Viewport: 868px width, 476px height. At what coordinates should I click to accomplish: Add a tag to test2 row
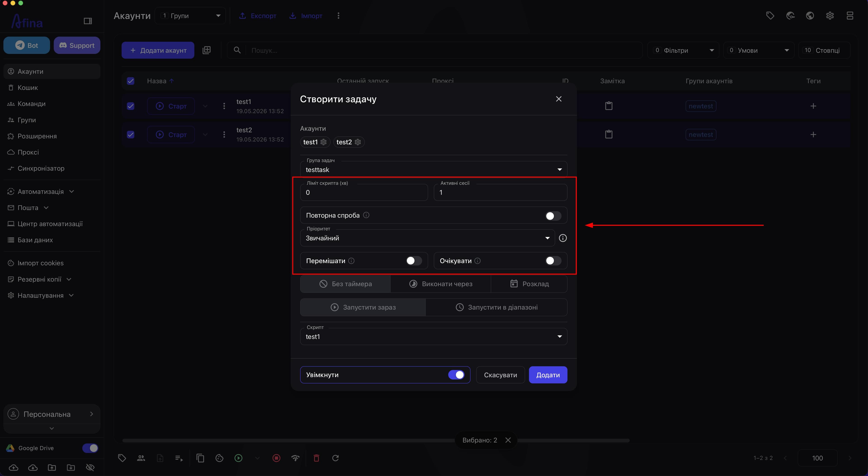pyautogui.click(x=813, y=135)
